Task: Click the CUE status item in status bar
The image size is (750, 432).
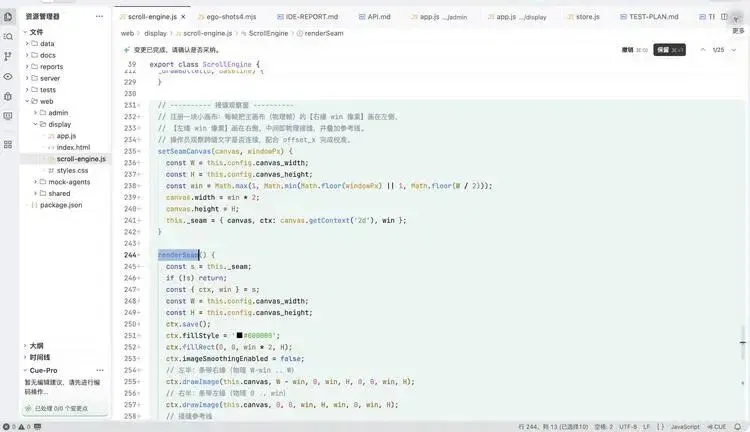Action: coord(717,427)
